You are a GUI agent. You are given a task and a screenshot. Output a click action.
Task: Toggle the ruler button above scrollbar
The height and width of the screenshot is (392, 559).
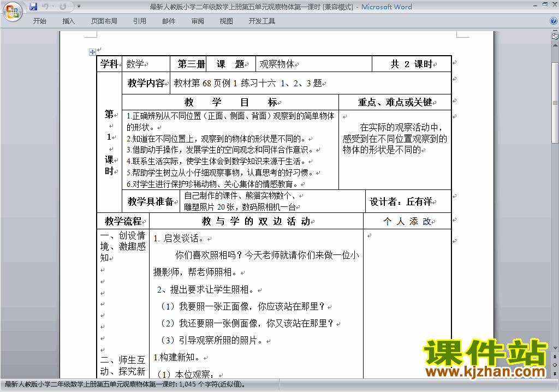pyautogui.click(x=555, y=35)
